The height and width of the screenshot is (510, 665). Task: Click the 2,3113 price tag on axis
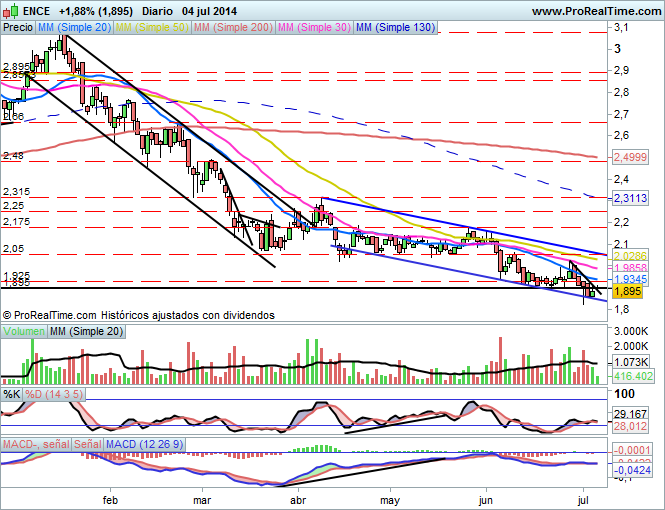click(x=630, y=198)
